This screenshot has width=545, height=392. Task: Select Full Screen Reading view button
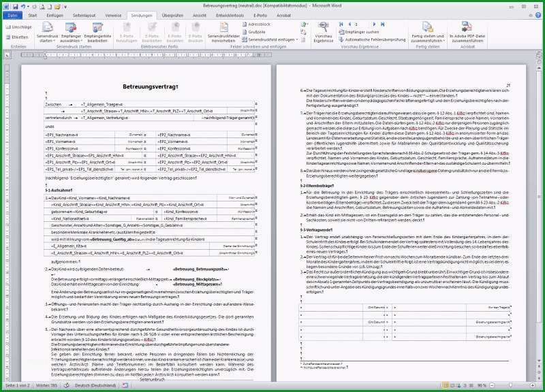click(452, 385)
